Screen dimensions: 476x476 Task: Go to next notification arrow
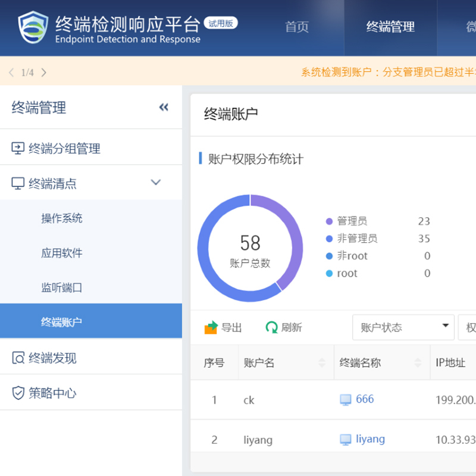[x=43, y=73]
